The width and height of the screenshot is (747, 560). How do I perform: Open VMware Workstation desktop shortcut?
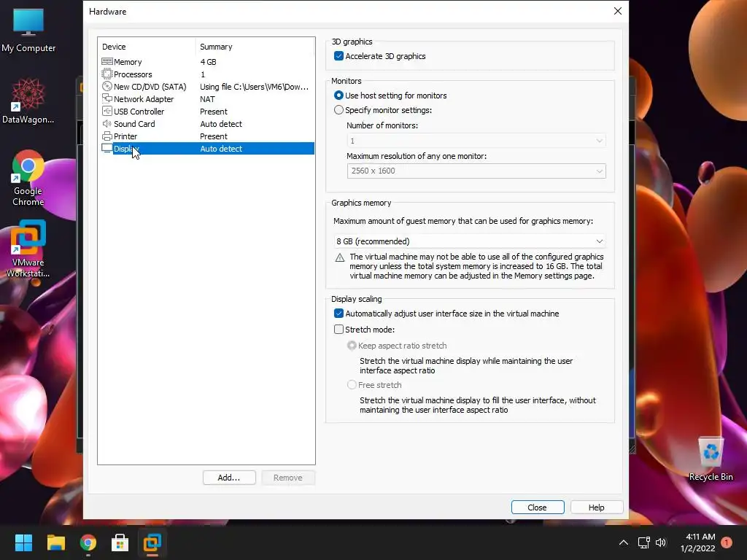[28, 249]
